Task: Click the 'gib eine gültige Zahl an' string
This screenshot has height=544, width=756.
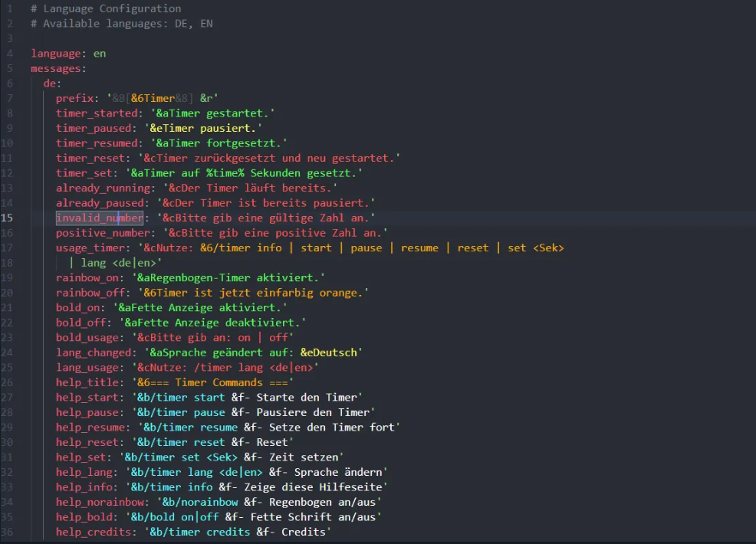Action: (288, 218)
